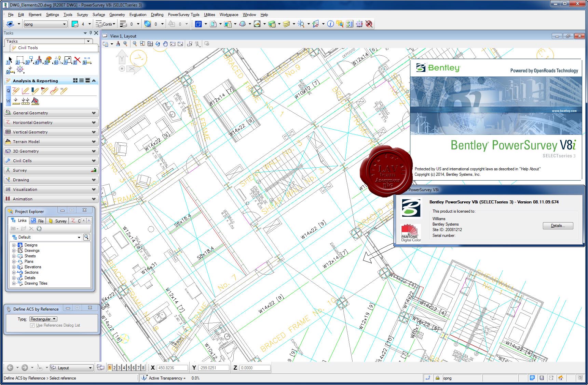Select the Sections tree item
The image size is (588, 385).
pos(31,272)
